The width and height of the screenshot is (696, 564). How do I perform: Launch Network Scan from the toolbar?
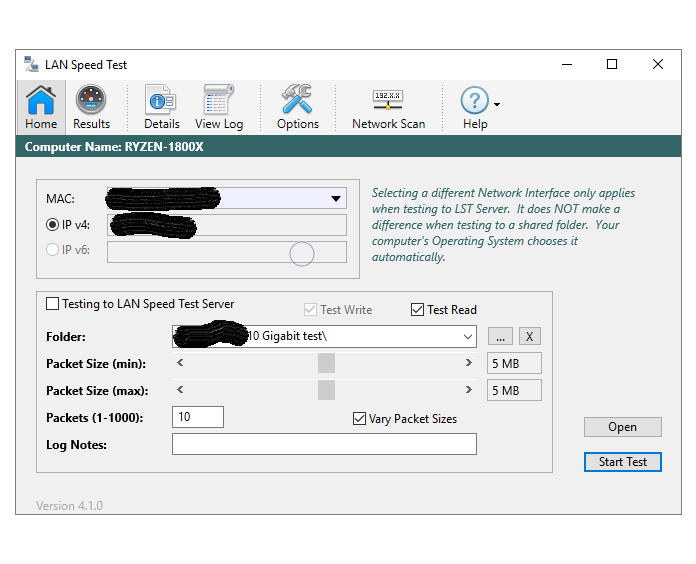388,107
